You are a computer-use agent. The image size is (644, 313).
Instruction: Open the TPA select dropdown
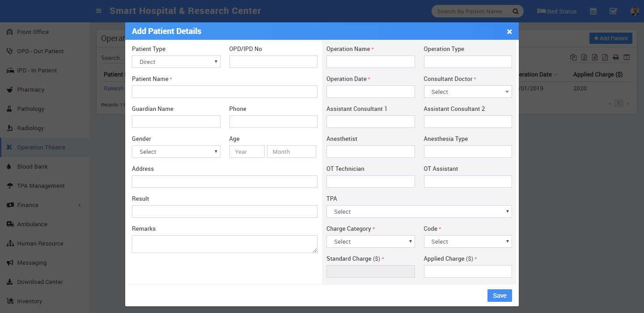click(419, 211)
